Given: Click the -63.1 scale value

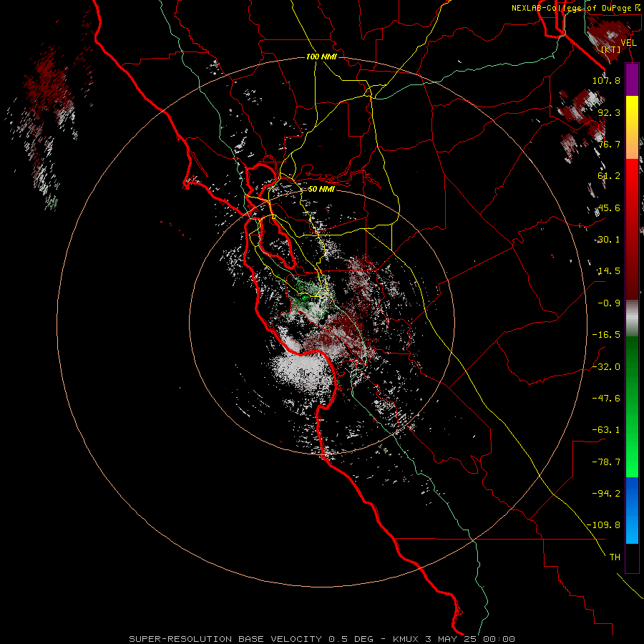Looking at the screenshot, I should tap(606, 430).
